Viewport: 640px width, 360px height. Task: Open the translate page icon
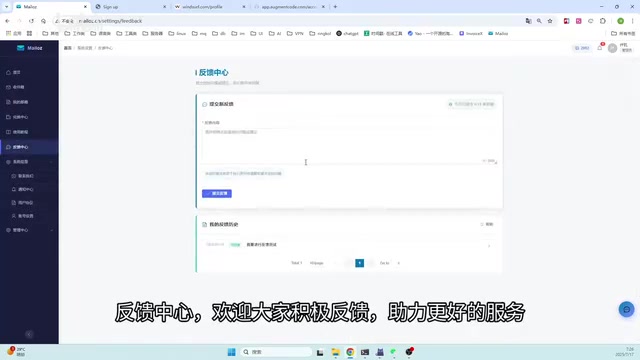[528, 21]
